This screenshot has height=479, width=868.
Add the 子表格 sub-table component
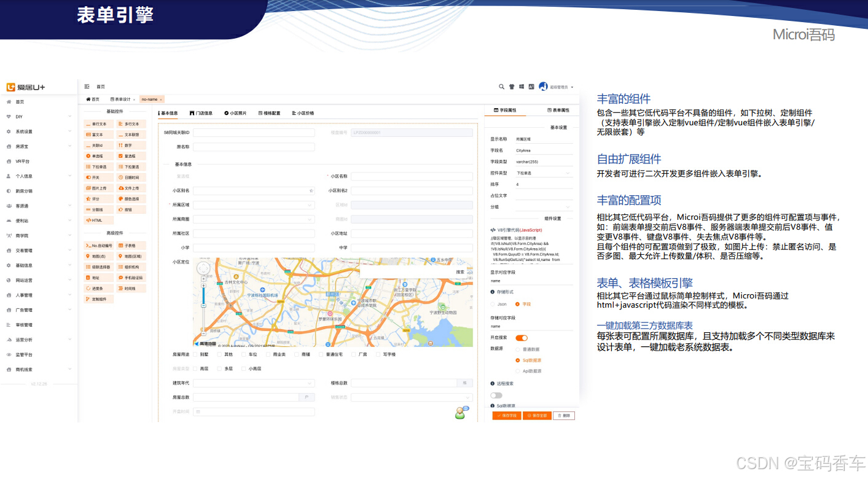coord(131,245)
